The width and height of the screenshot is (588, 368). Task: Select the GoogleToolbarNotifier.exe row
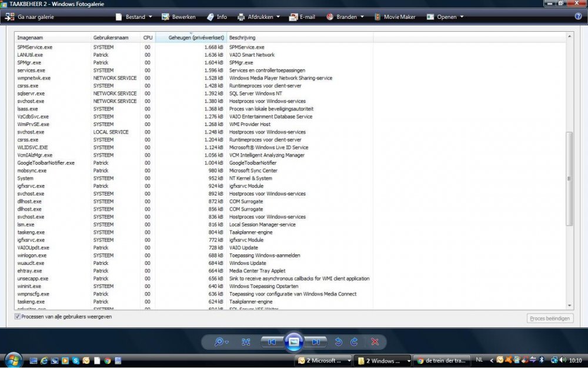point(194,163)
